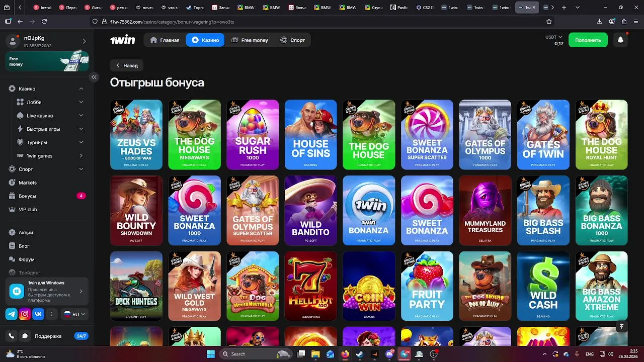Open the Windows Start menu

(211, 354)
